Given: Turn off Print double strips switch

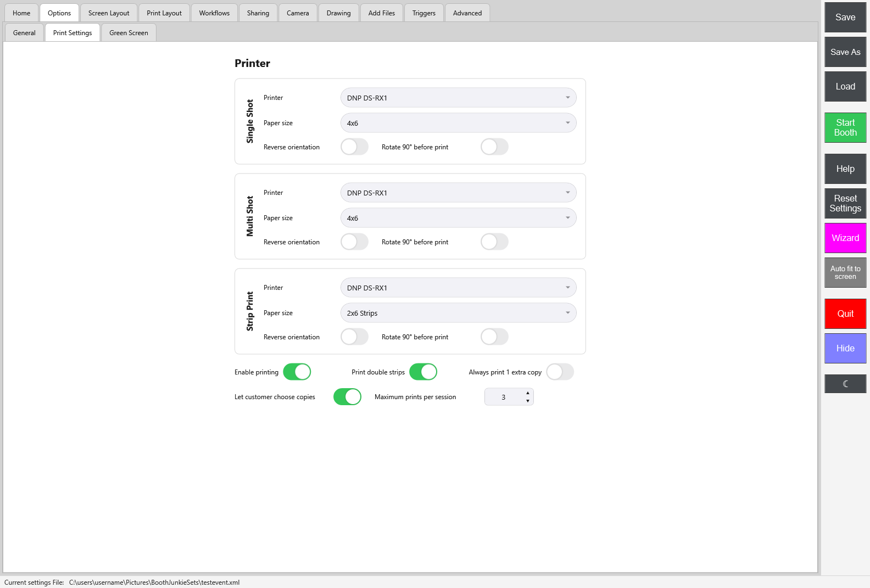Looking at the screenshot, I should pyautogui.click(x=423, y=372).
